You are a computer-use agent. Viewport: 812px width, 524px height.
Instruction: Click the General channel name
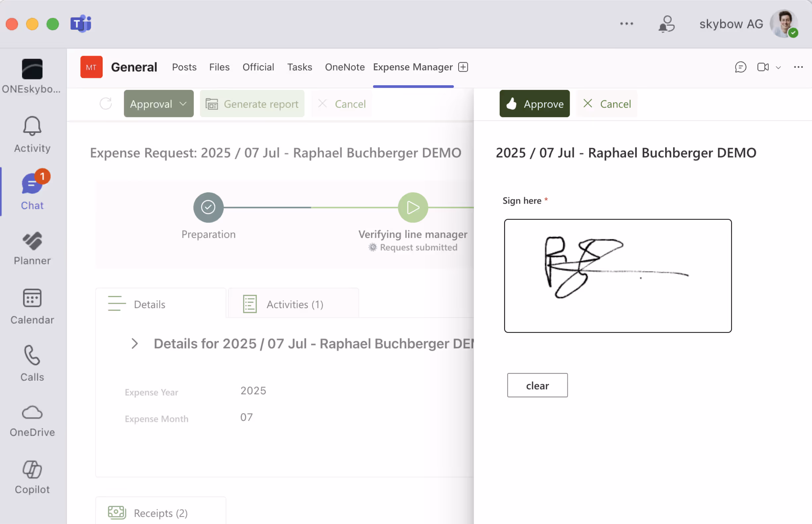click(x=134, y=67)
